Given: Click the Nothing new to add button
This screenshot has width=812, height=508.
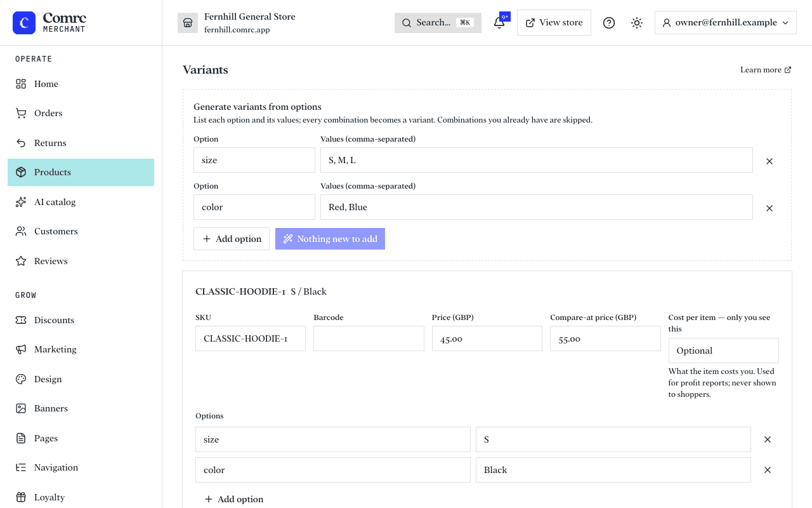Looking at the screenshot, I should (x=330, y=239).
